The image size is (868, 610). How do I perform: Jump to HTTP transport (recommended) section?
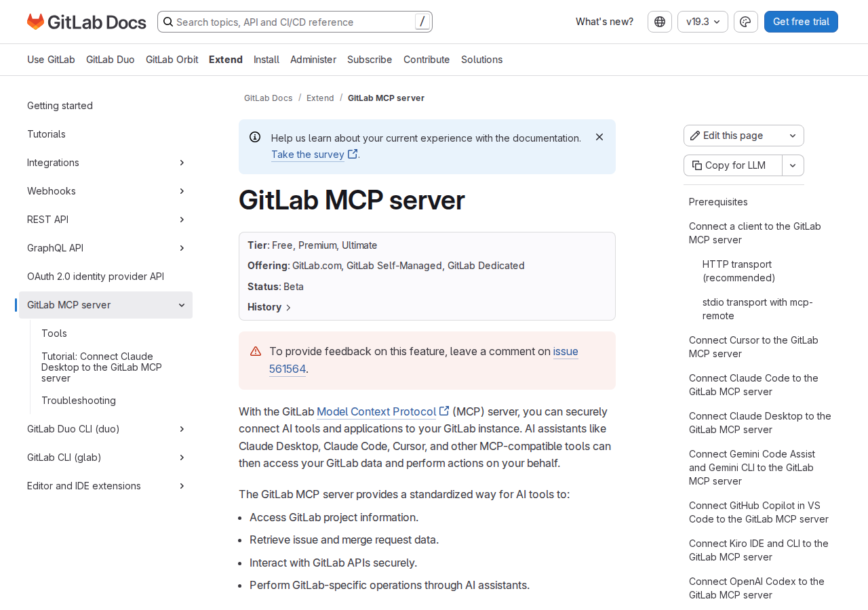pyautogui.click(x=738, y=271)
